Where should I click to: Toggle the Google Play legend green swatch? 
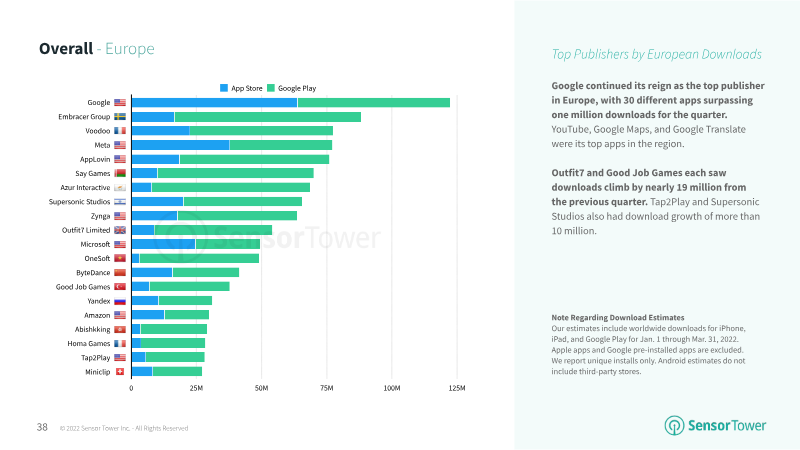pyautogui.click(x=271, y=88)
